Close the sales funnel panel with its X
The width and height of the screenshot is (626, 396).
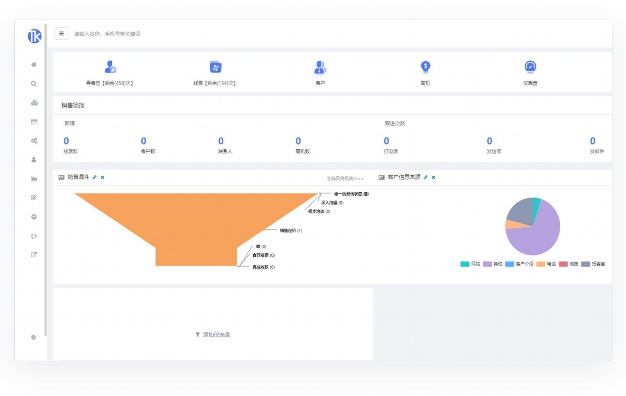103,177
